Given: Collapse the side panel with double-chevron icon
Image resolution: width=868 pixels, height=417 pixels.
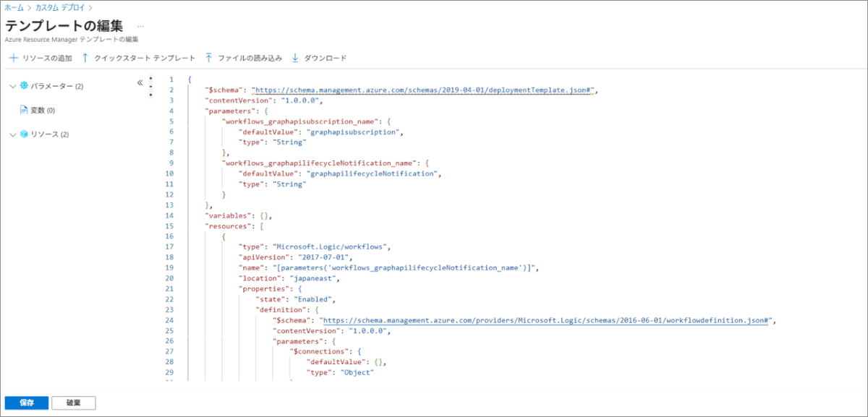Looking at the screenshot, I should pos(140,82).
